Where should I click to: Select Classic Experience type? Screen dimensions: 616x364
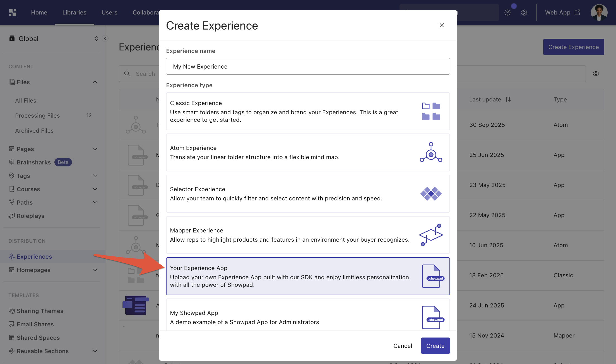pos(308,111)
